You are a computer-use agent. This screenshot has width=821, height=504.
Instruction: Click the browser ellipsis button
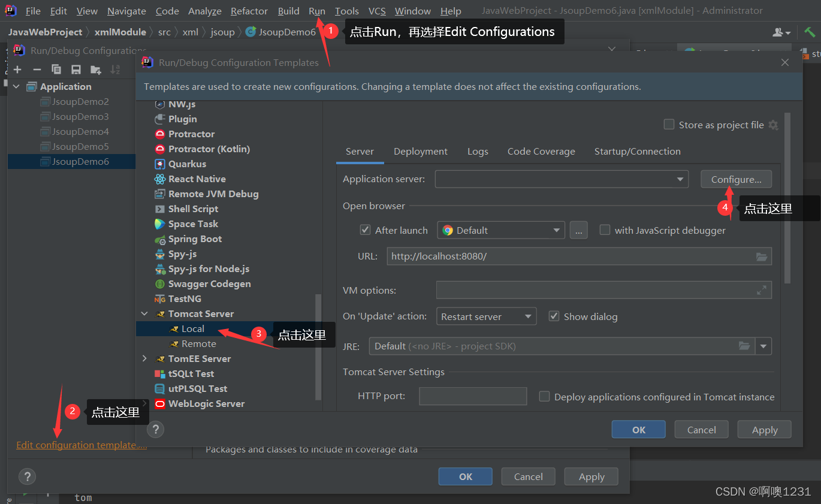(578, 230)
